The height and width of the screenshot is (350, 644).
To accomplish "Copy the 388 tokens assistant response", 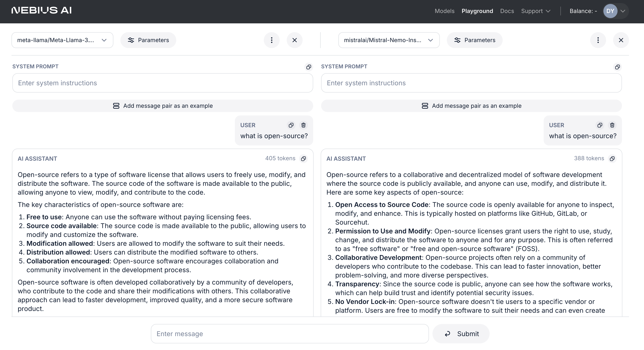I will 612,158.
